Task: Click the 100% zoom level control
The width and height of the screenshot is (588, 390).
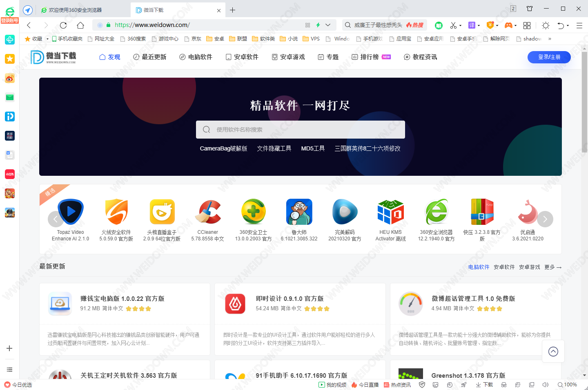Action: (x=567, y=385)
